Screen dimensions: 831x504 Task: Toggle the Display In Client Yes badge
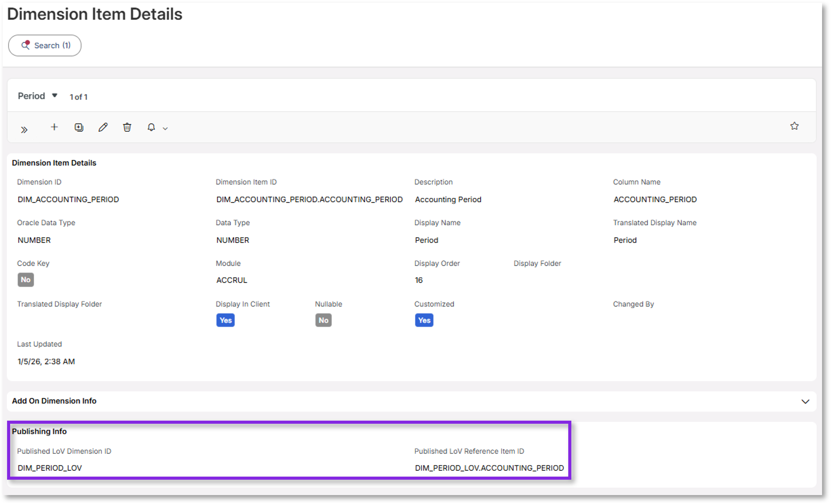point(226,320)
